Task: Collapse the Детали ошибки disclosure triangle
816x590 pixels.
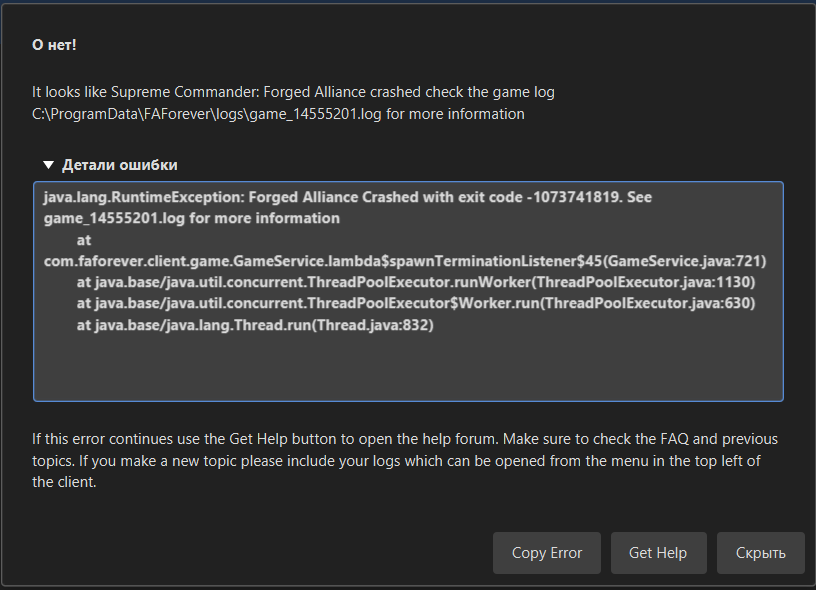Action: pyautogui.click(x=48, y=165)
